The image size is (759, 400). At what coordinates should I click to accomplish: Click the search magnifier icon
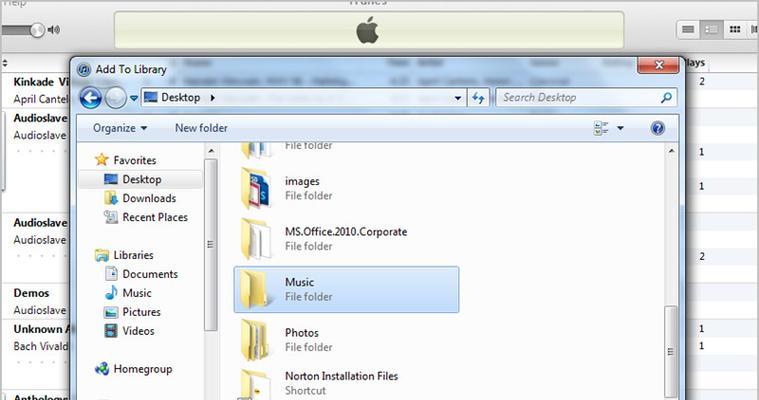point(666,98)
